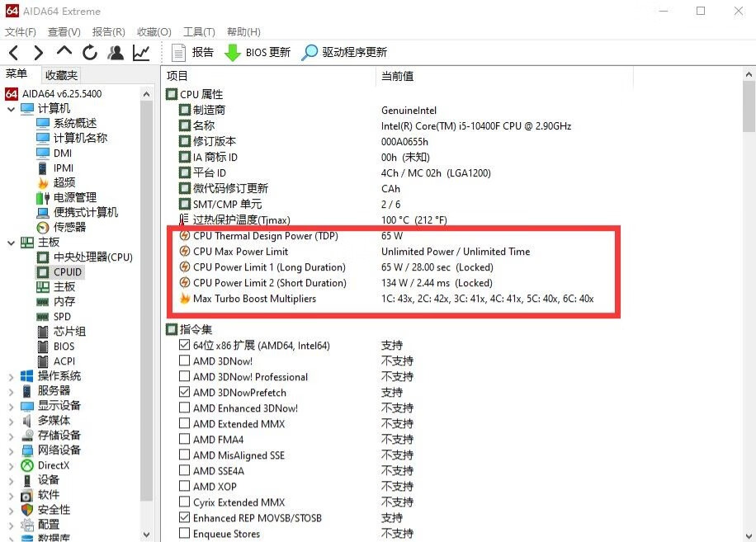Open the 报告(R) menu

click(x=108, y=32)
